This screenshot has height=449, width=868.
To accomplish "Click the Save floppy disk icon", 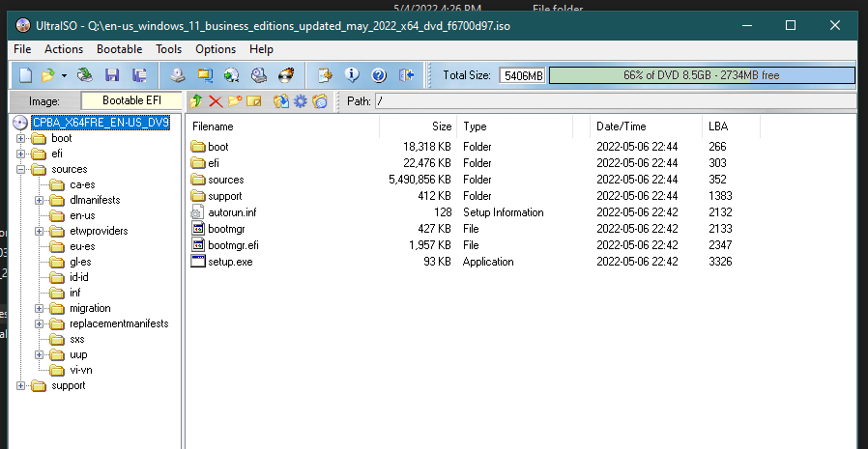I will pos(112,75).
